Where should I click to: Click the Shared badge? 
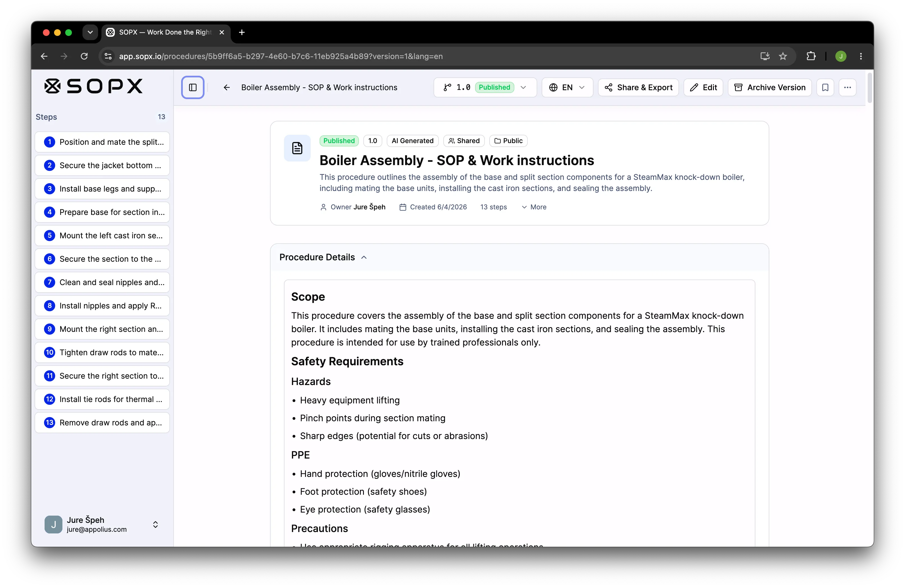[464, 141]
